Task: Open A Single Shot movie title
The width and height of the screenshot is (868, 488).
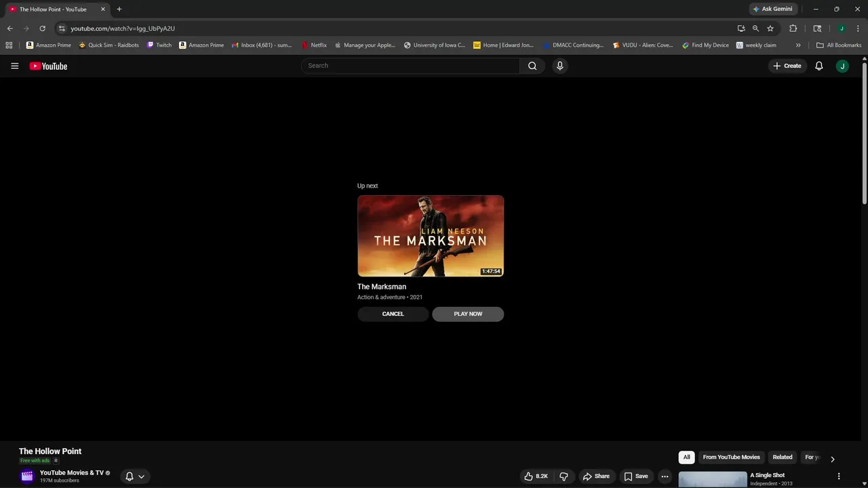Action: 767,475
